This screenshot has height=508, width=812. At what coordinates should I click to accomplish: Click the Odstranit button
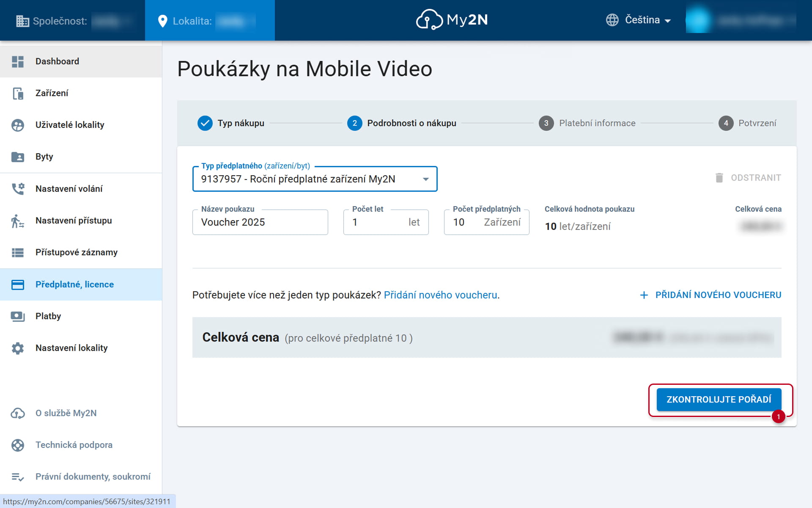[x=748, y=178]
